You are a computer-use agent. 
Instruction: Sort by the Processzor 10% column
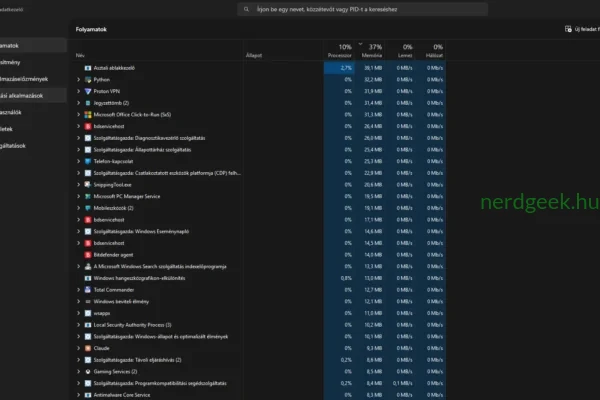click(339, 51)
